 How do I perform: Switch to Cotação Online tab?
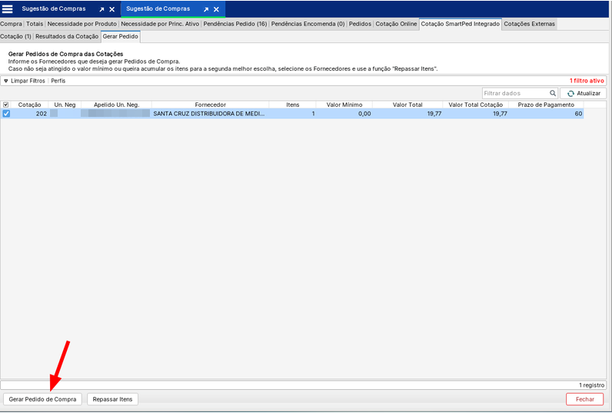[x=396, y=23]
